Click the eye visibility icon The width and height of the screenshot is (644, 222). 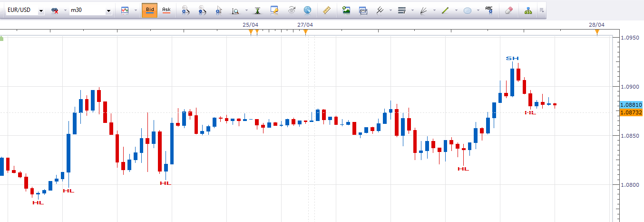(292, 10)
